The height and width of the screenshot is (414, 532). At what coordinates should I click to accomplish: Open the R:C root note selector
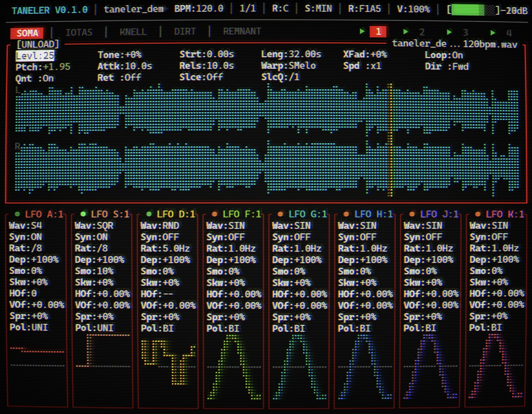(280, 8)
